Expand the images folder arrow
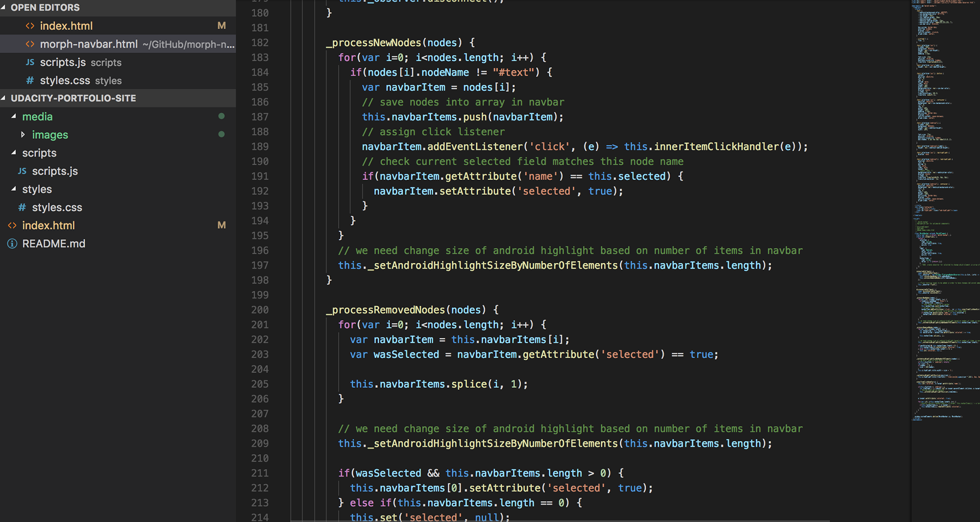980x522 pixels. (x=22, y=135)
